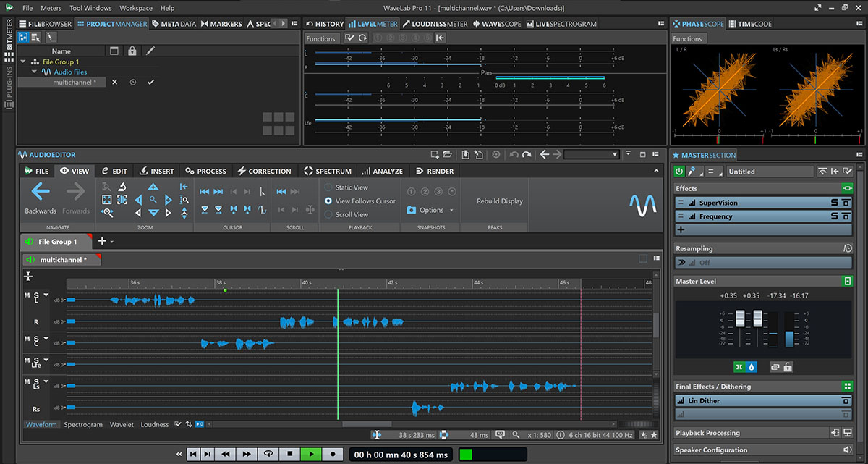
Task: Open the Tool Windows menu
Action: (90, 8)
